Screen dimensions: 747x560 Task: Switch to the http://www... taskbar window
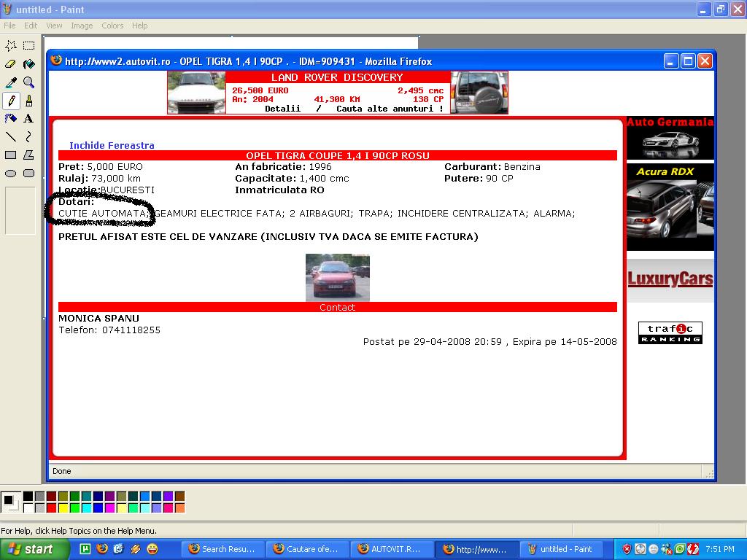476,549
